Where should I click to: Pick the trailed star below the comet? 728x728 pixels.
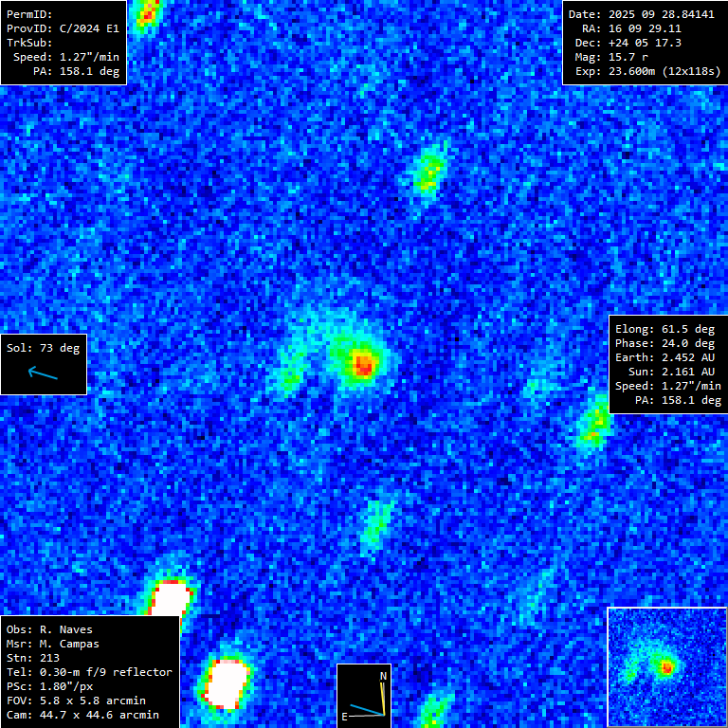(x=376, y=522)
